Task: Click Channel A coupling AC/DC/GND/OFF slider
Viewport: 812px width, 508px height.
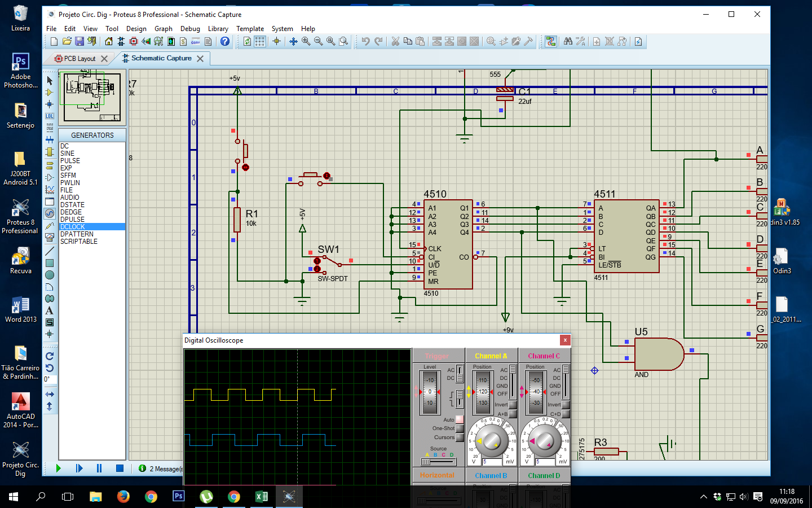Action: point(513,382)
